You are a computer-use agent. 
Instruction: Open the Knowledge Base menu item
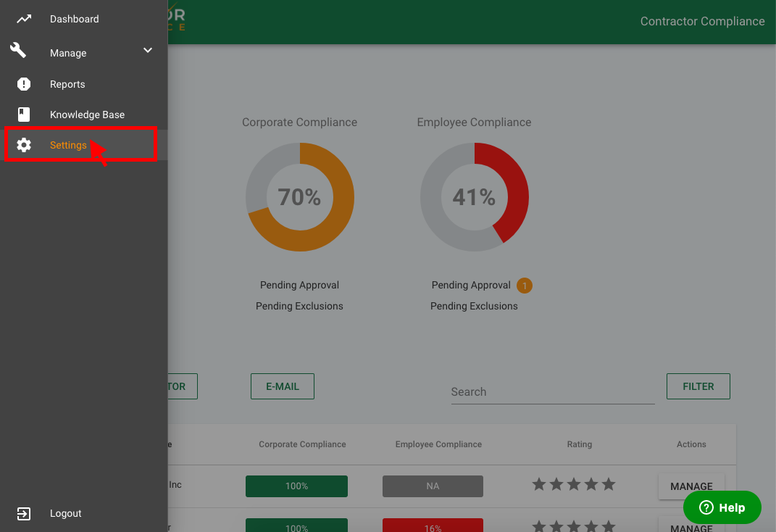87,115
